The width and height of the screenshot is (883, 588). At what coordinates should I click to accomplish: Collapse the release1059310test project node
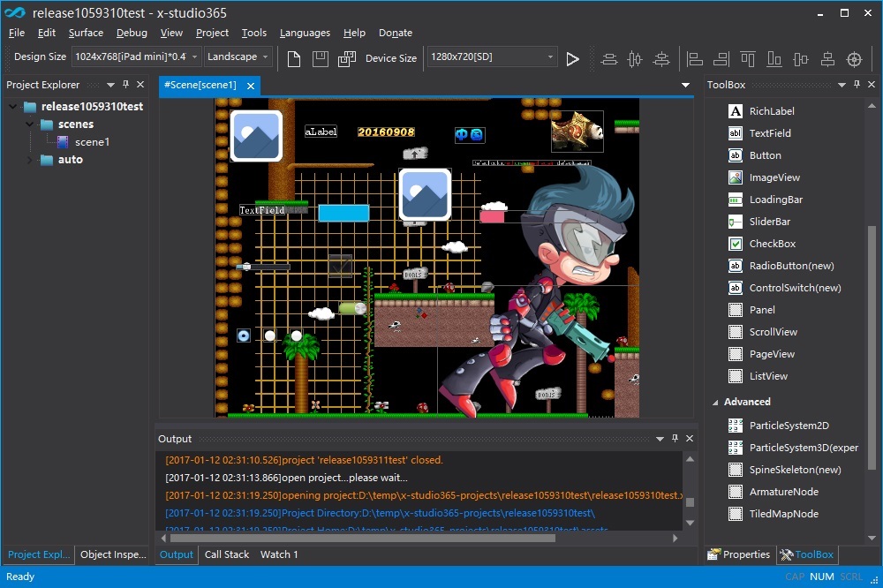pyautogui.click(x=13, y=107)
